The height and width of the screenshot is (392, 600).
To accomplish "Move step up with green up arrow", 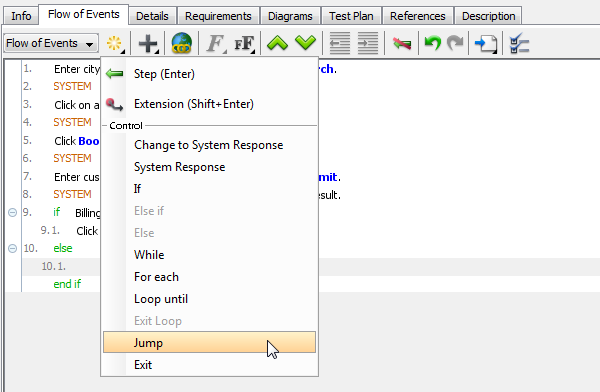I will [277, 43].
